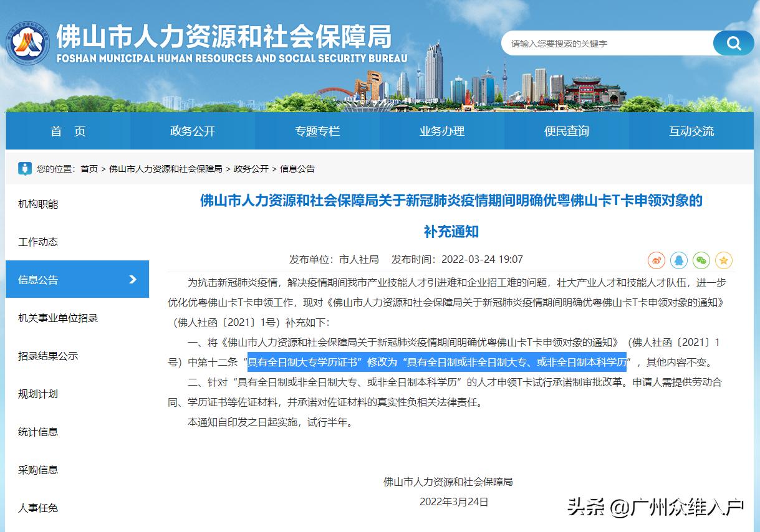
Task: Select 统计信息 in the sidebar
Action: point(37,432)
